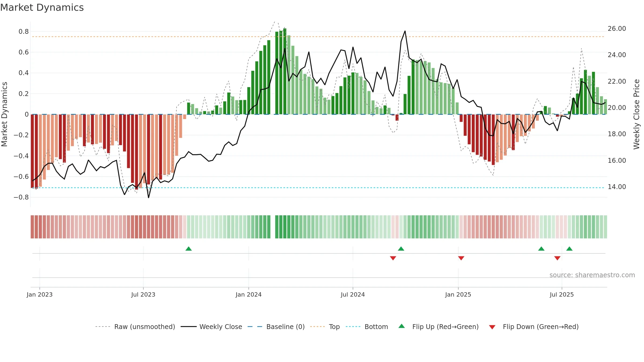The height and width of the screenshot is (362, 644).
Task: Click the green flip-up marker after Jul 2025
Action: coord(569,249)
